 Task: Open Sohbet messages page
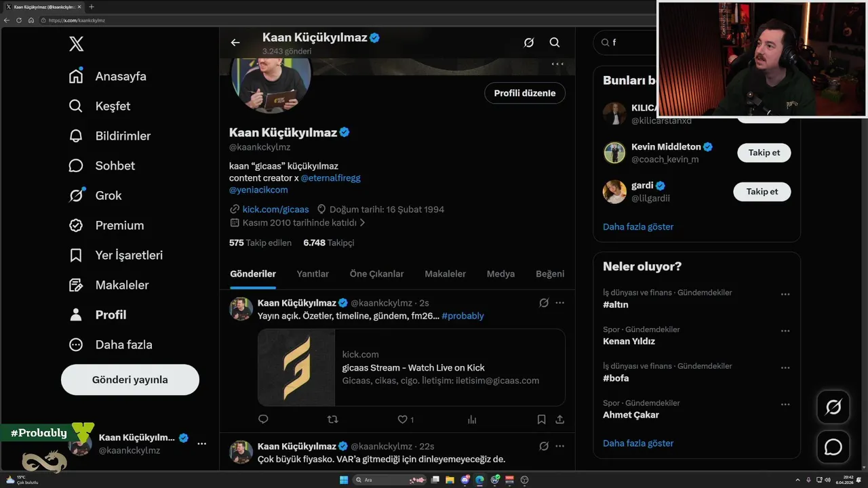102,165
